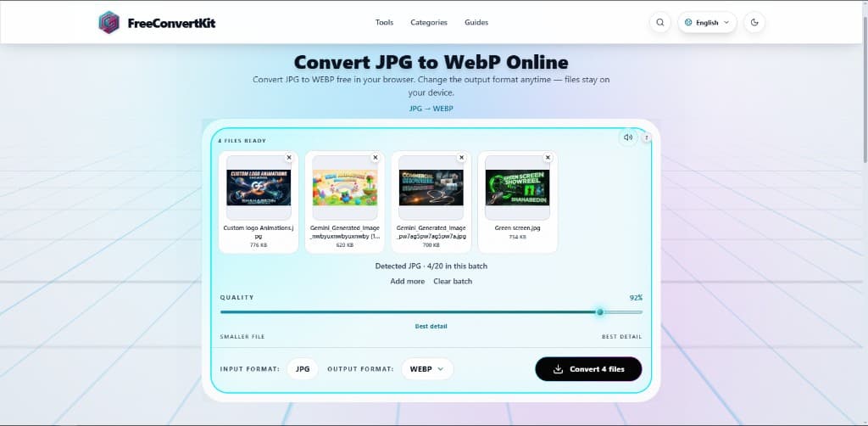
Task: Click the JPG input format pill
Action: click(303, 369)
